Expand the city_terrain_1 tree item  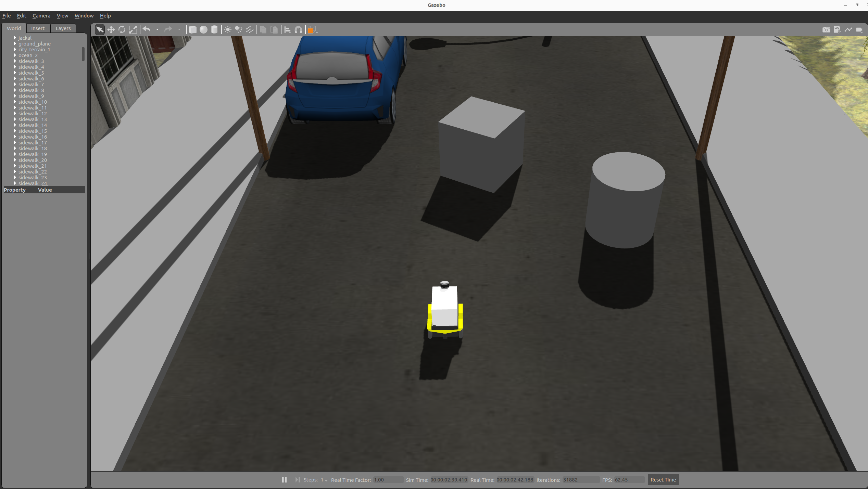pos(15,50)
